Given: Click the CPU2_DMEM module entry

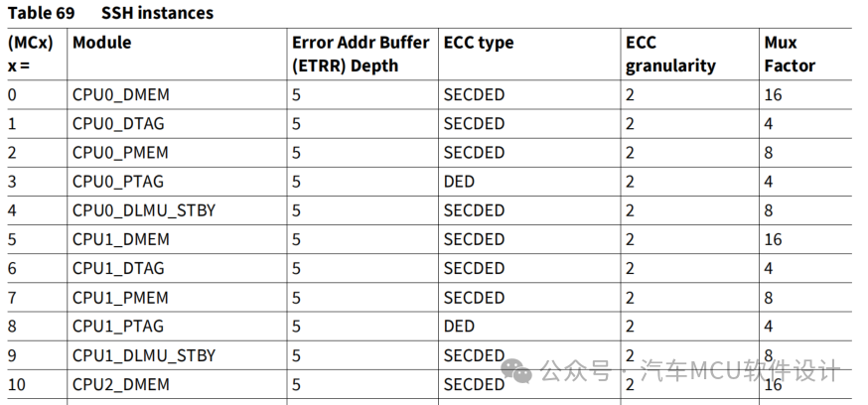Looking at the screenshot, I should click(x=121, y=384).
